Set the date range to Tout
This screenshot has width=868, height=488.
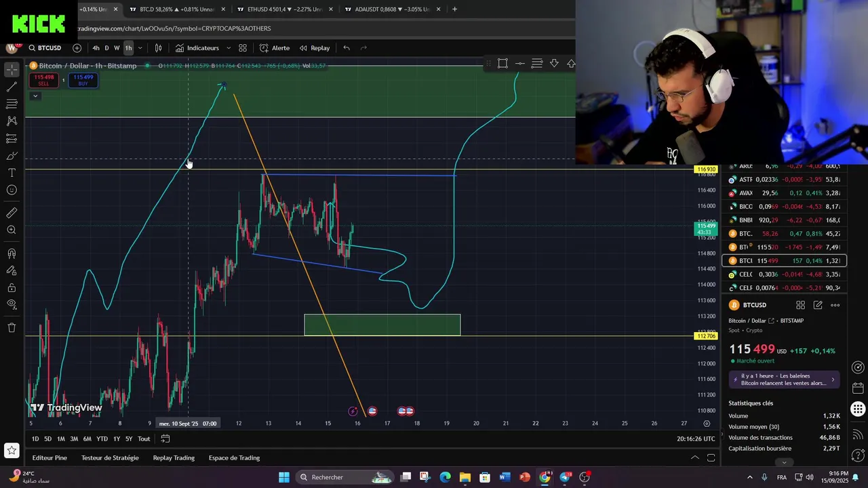(x=144, y=439)
